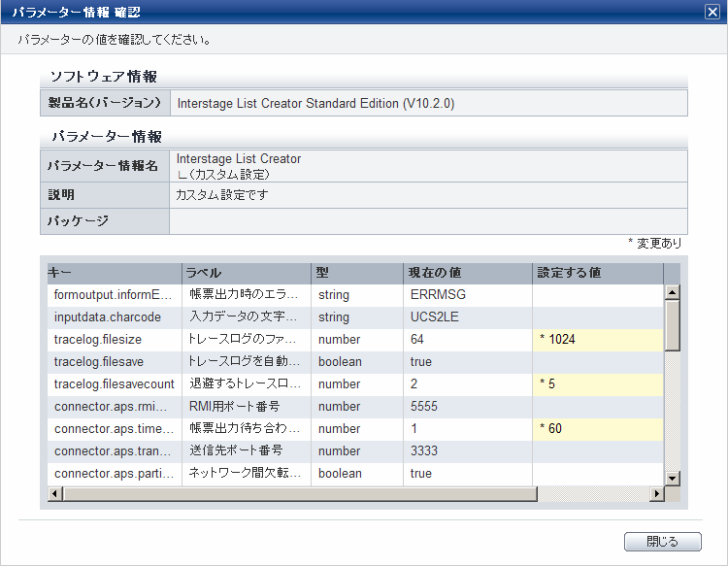The width and height of the screenshot is (728, 566).
Task: Sort by the 型 column header
Action: click(357, 273)
